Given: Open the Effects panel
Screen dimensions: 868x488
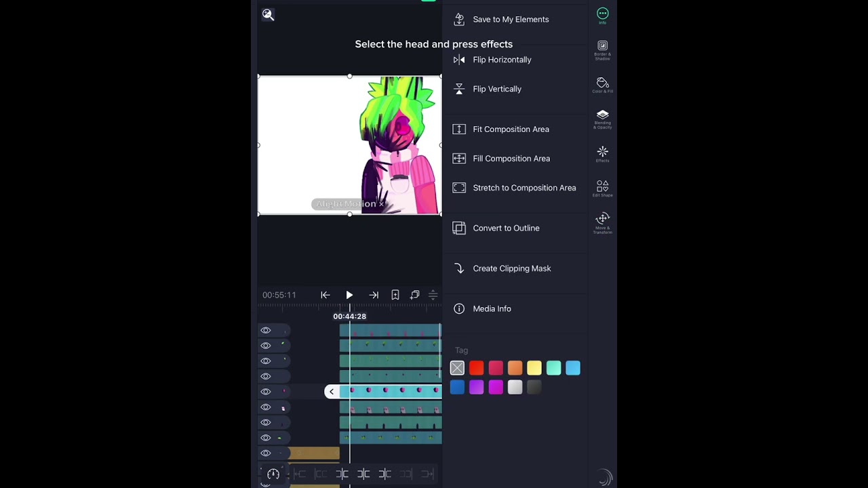Looking at the screenshot, I should point(602,154).
